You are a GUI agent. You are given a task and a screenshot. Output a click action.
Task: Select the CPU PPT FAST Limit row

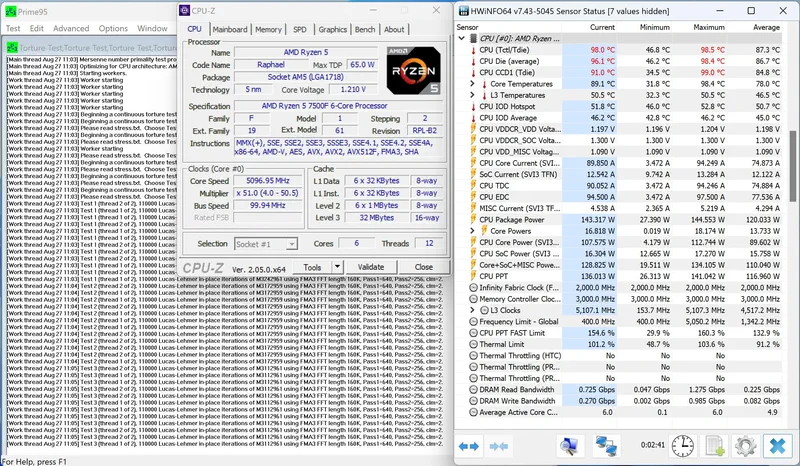(x=618, y=333)
